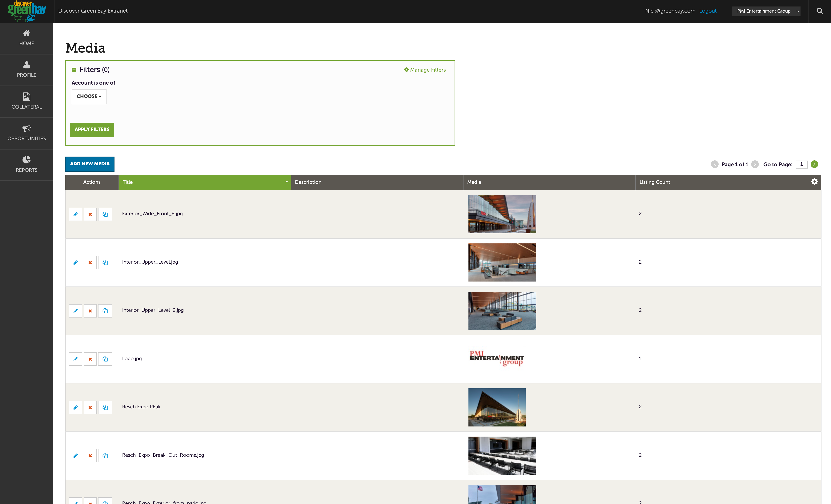Image resolution: width=831 pixels, height=504 pixels.
Task: Select the Interior_Upper_Level_2.jpg title text
Action: [153, 310]
